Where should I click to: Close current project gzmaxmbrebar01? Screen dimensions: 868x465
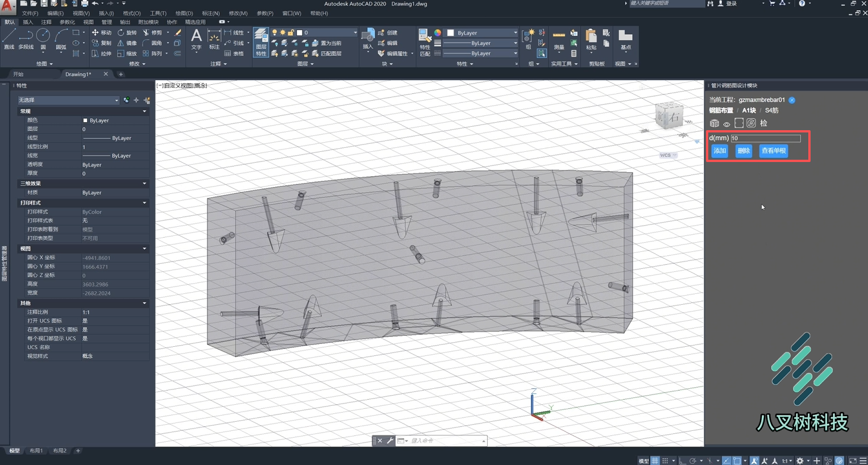tap(792, 100)
